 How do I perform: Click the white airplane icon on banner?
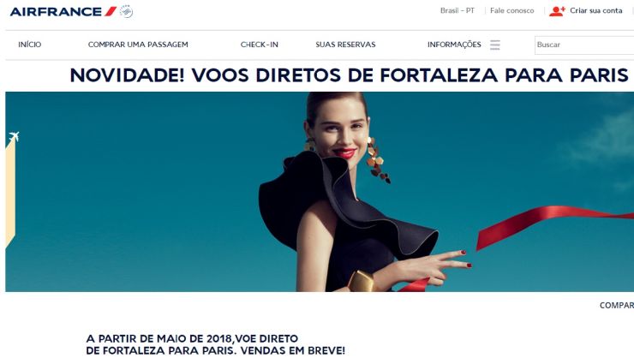point(14,136)
